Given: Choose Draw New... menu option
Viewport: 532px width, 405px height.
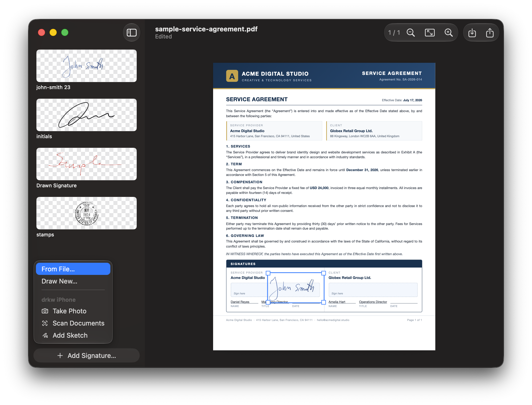Looking at the screenshot, I should click(73, 281).
